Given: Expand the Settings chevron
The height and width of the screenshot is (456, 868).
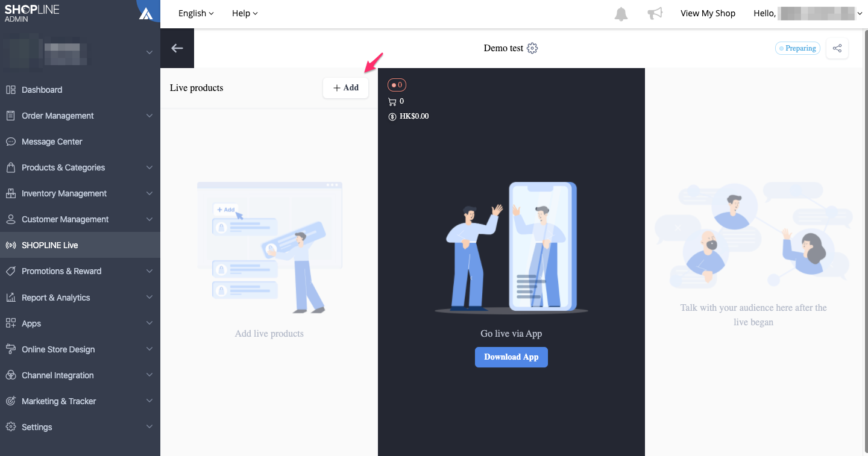Looking at the screenshot, I should click(x=149, y=427).
